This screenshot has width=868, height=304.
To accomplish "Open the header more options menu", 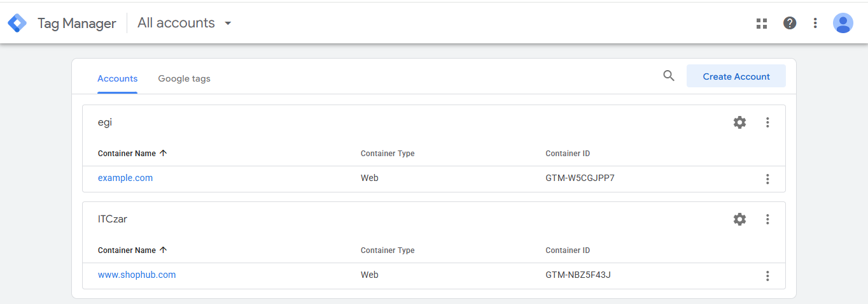I will pos(815,23).
